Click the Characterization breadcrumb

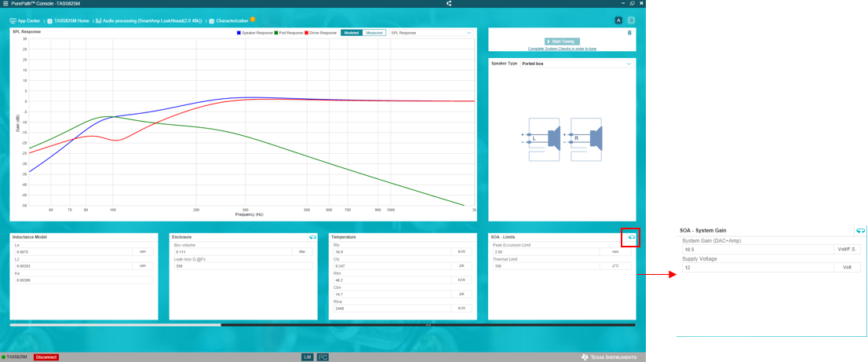(x=232, y=21)
